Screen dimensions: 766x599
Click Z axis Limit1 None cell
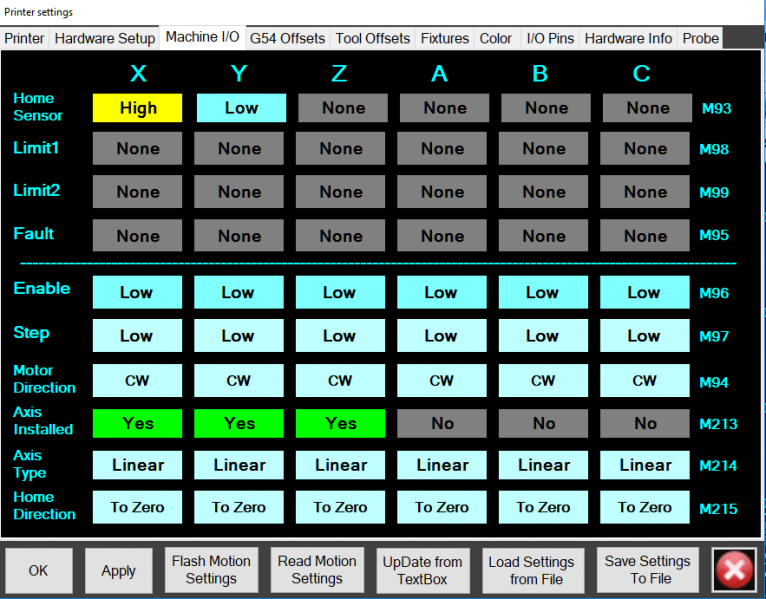coord(340,148)
